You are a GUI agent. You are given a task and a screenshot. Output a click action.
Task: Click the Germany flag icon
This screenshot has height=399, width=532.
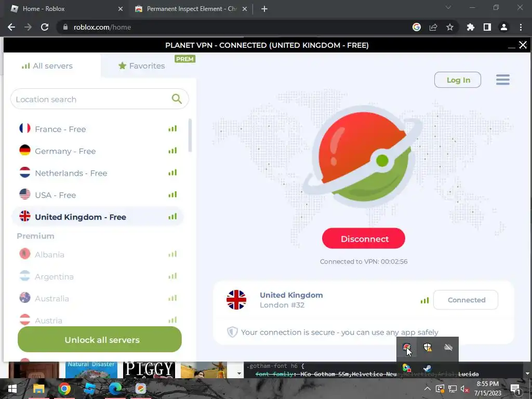coord(25,150)
